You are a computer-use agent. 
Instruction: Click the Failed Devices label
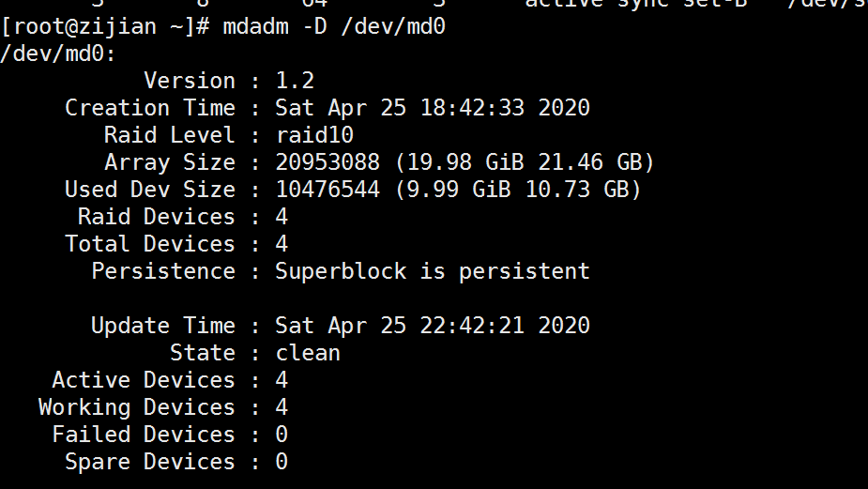tap(143, 435)
